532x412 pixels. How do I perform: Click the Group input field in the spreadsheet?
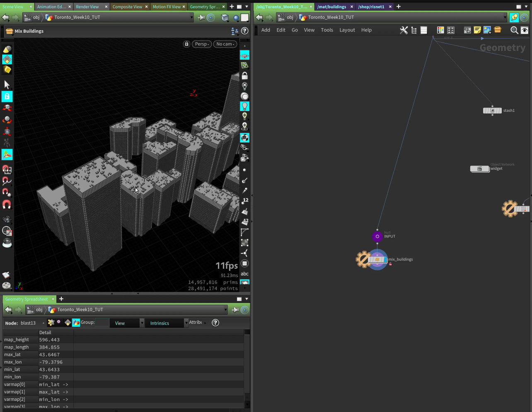(x=102, y=323)
